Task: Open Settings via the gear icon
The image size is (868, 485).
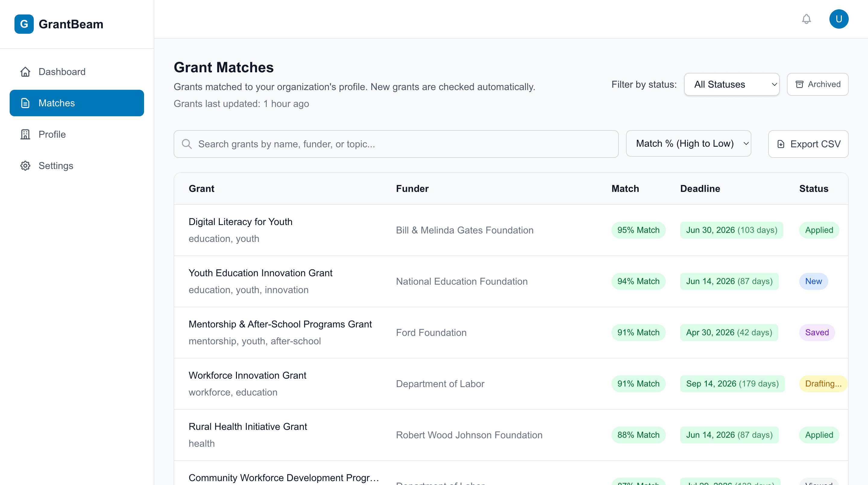Action: click(25, 165)
